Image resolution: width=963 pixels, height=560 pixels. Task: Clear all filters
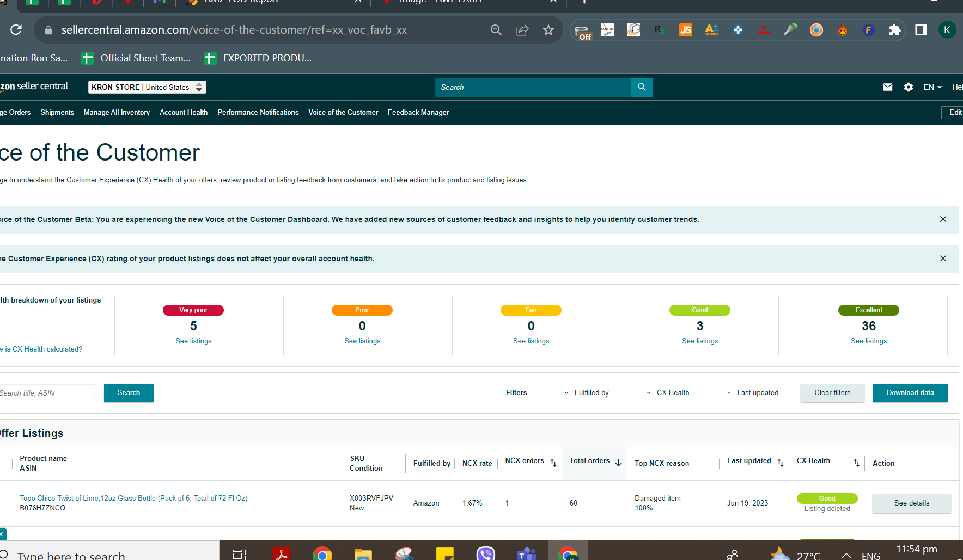tap(832, 393)
